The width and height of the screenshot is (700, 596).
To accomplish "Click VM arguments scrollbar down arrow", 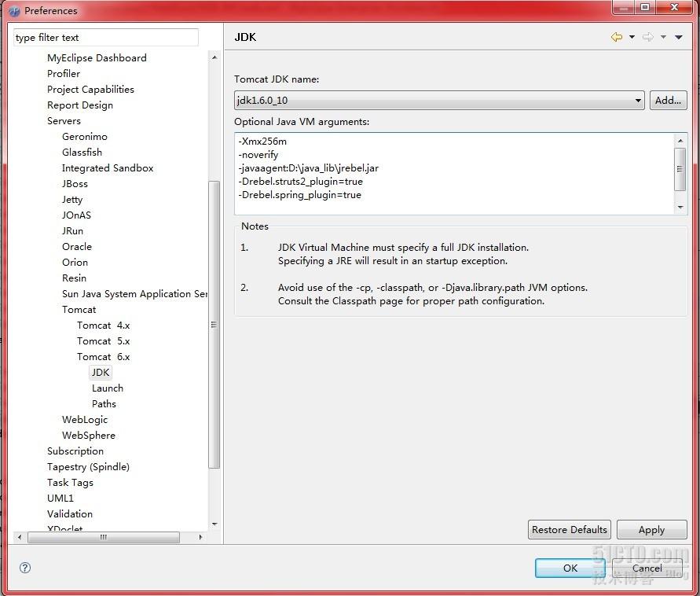I will point(680,208).
